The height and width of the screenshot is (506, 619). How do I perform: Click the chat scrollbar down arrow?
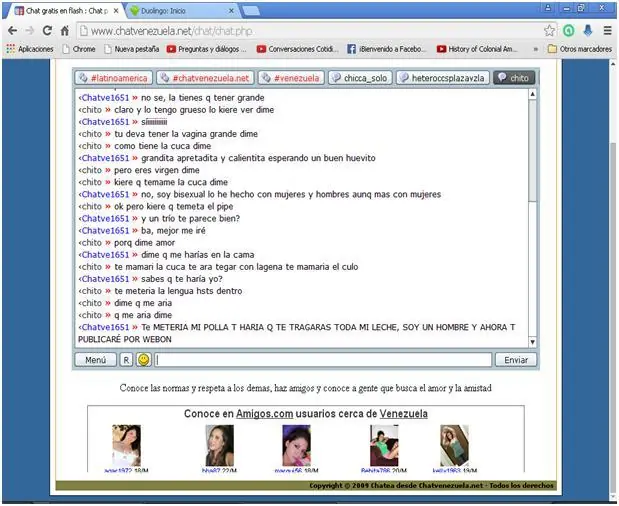[533, 342]
